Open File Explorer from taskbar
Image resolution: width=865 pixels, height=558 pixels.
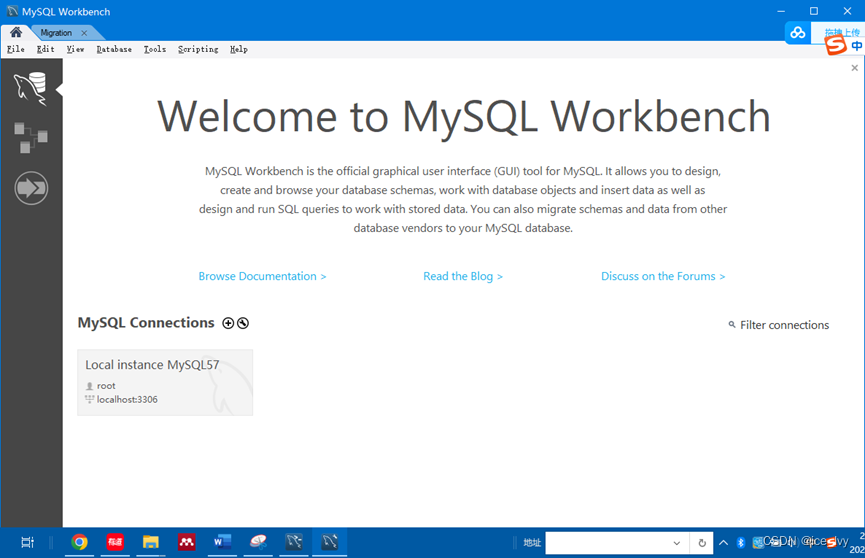coord(151,543)
